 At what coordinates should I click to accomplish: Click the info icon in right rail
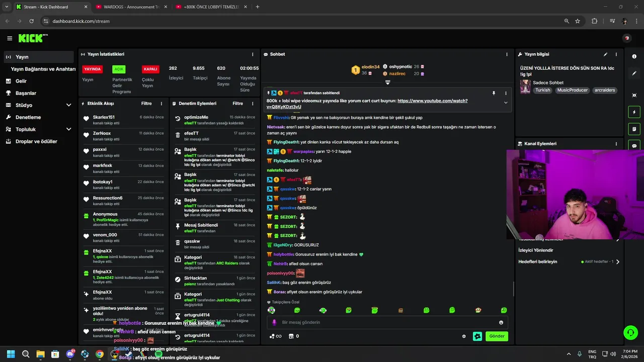tap(634, 56)
